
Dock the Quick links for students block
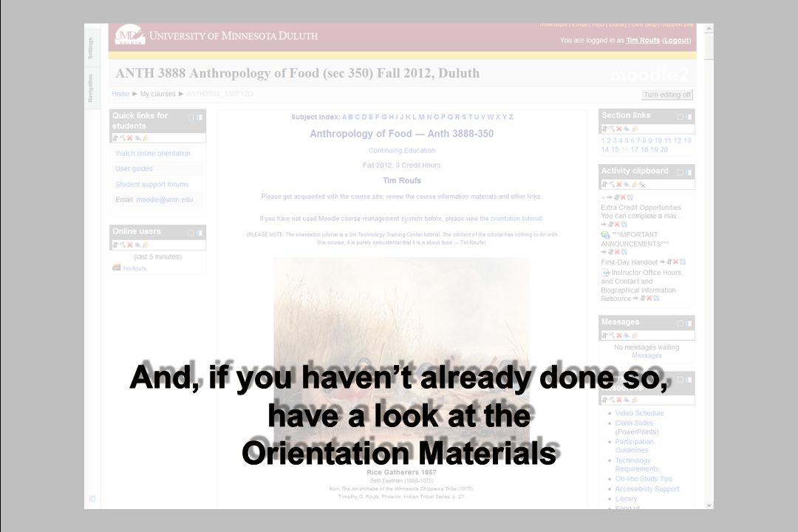(199, 117)
